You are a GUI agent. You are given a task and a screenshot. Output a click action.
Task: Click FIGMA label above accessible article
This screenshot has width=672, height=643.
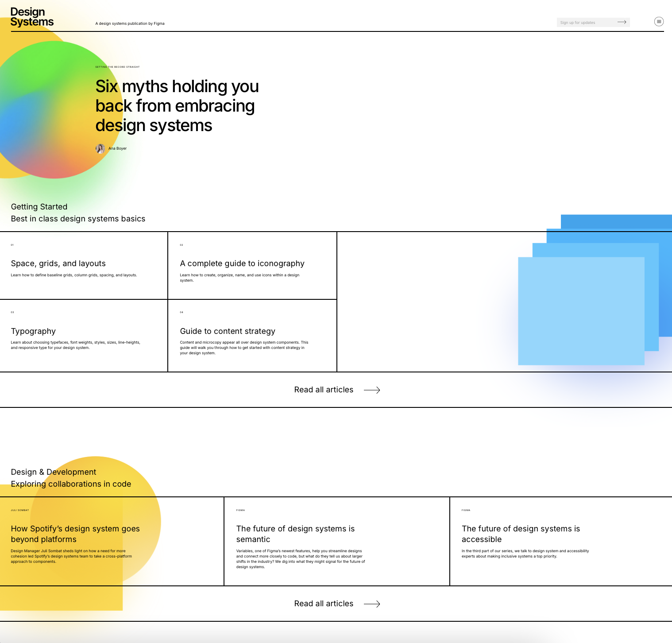(466, 510)
